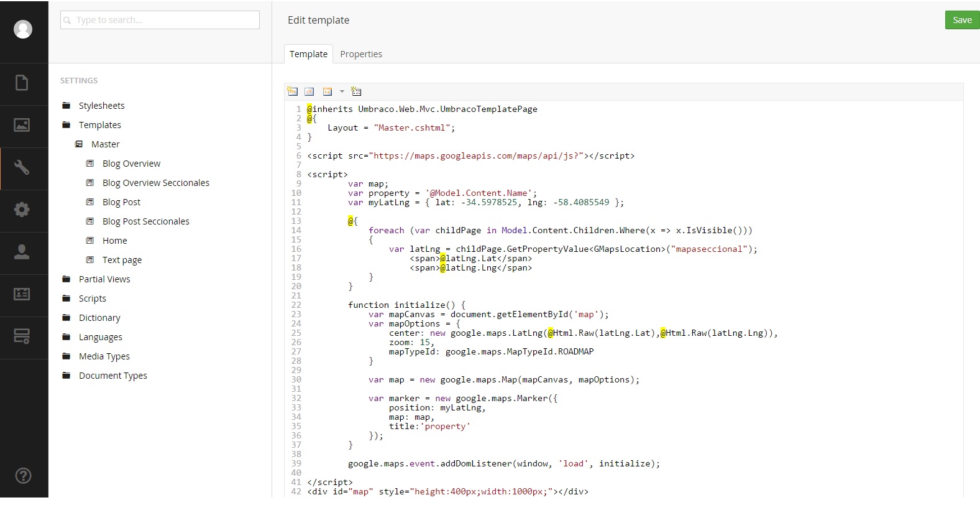Image resolution: width=980 pixels, height=523 pixels.
Task: Click the Languages folder icon
Action: point(66,337)
